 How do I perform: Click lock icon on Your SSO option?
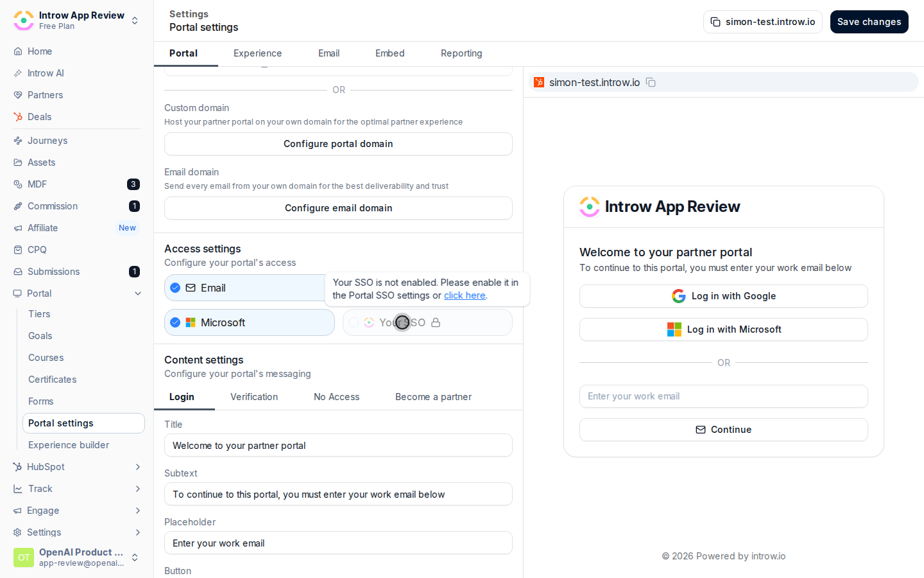point(436,322)
